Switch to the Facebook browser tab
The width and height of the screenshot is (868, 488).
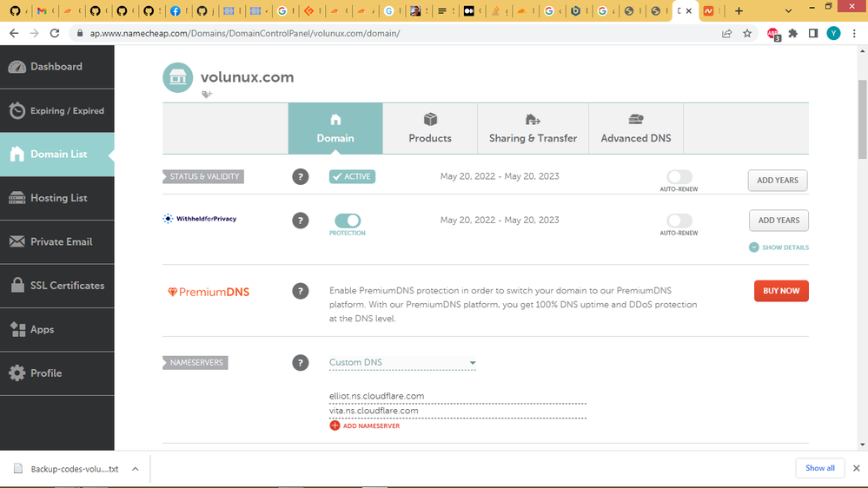click(178, 10)
